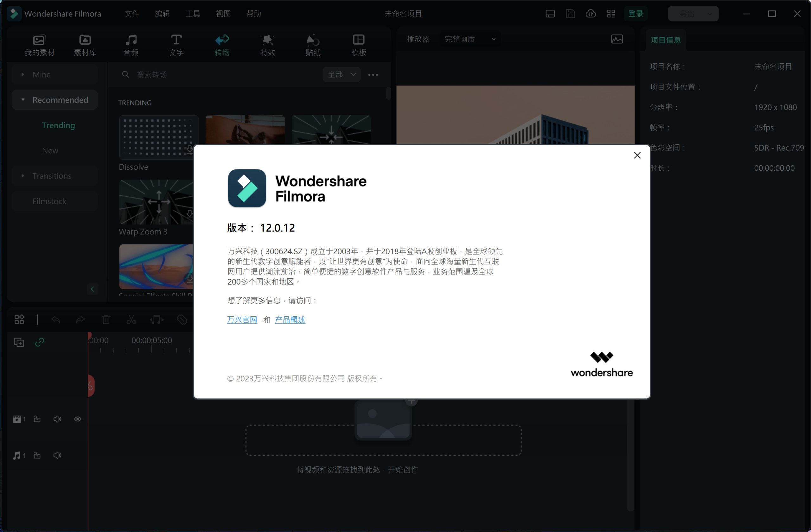Image resolution: width=811 pixels, height=532 pixels.
Task: Open cloud upload icon
Action: click(x=591, y=14)
